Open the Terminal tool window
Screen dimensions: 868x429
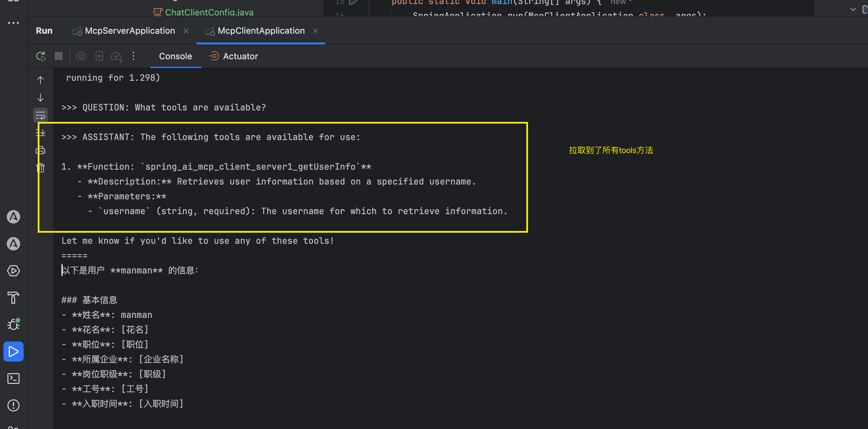coord(13,378)
